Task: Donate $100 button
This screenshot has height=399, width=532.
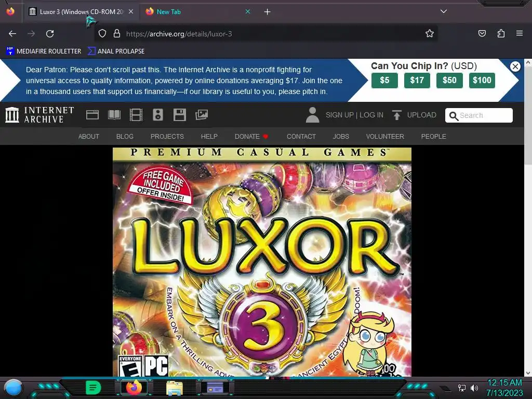Action: point(482,81)
